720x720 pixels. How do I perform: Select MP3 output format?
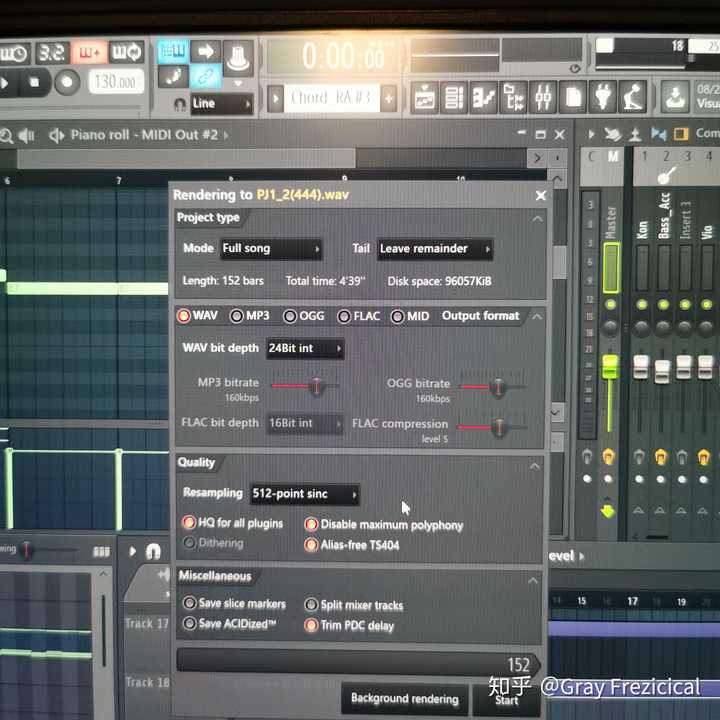[x=250, y=316]
